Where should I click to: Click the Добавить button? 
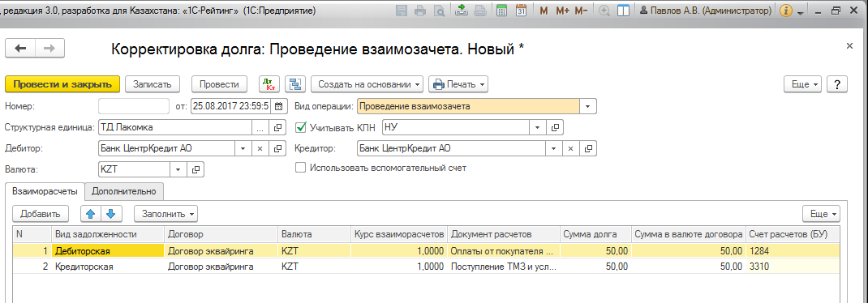point(41,213)
